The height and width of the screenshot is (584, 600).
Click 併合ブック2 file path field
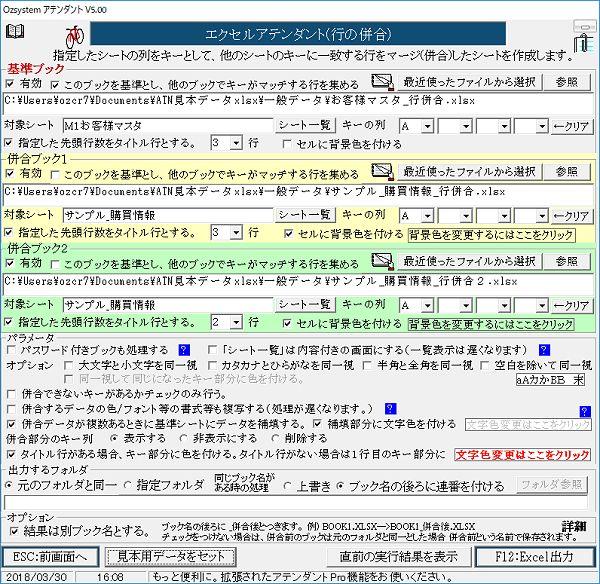click(298, 283)
